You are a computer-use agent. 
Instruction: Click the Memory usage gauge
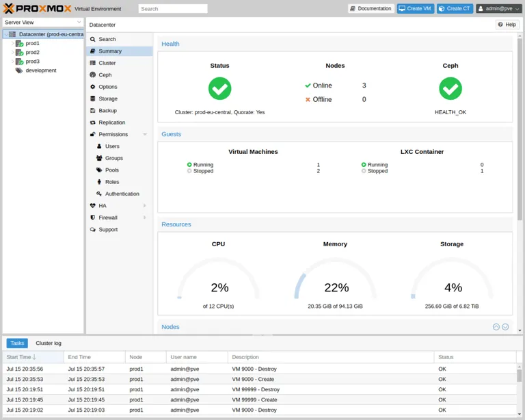click(335, 278)
